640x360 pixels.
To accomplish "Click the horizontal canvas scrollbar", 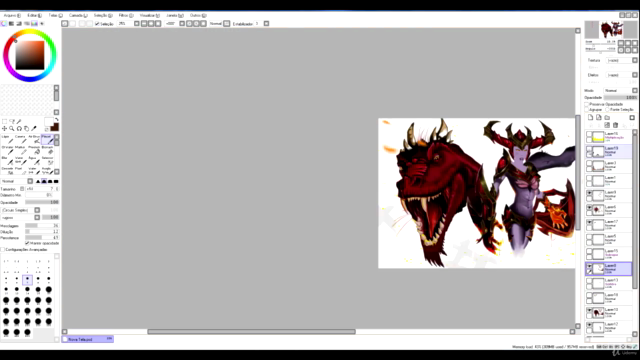I will coord(251,332).
